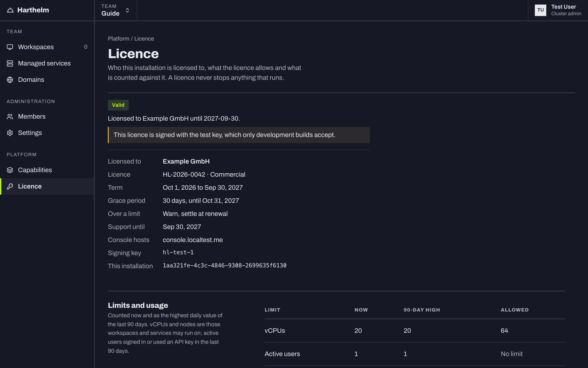Viewport: 588px width, 368px height.
Task: Click the team switcher chevron arrows
Action: click(x=128, y=10)
